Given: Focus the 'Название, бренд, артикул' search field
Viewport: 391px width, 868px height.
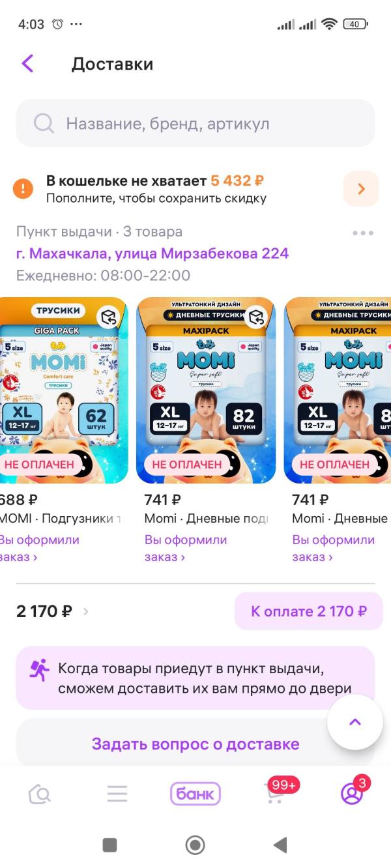Looking at the screenshot, I should pos(195,123).
